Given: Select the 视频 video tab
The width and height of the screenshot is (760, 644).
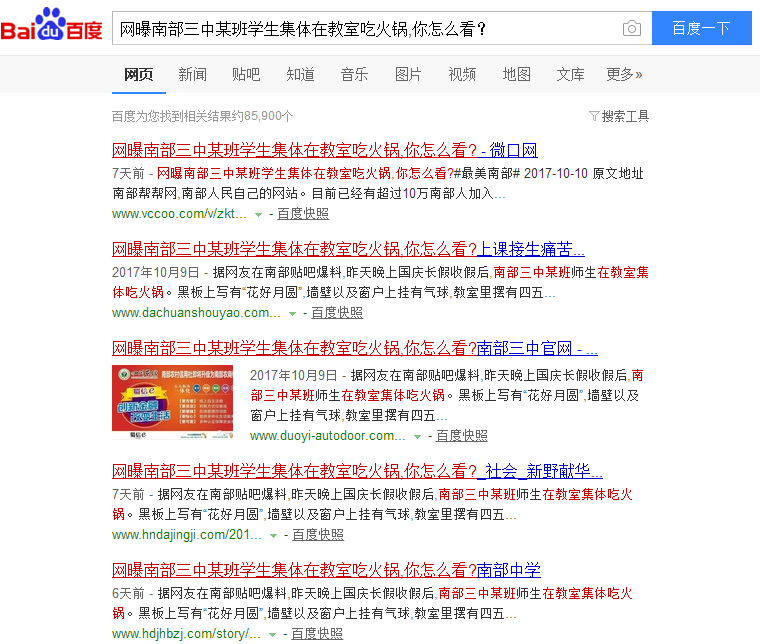Looking at the screenshot, I should click(x=462, y=74).
